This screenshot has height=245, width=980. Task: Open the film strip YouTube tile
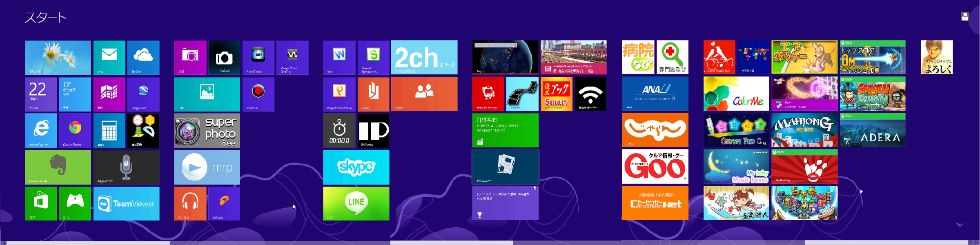point(522,94)
